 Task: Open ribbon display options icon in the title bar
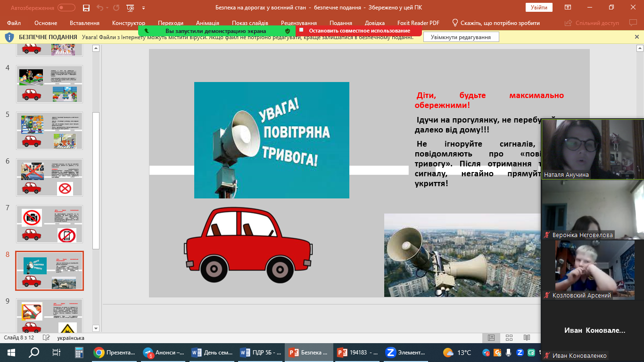coord(568,8)
